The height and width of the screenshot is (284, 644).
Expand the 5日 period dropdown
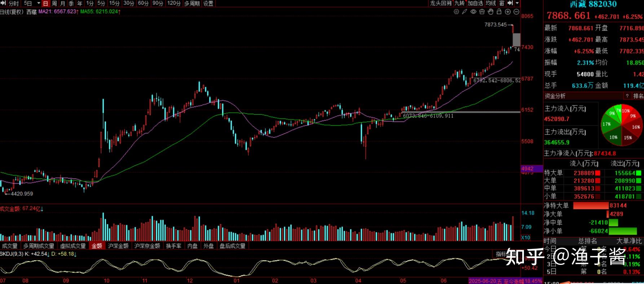(39, 3)
